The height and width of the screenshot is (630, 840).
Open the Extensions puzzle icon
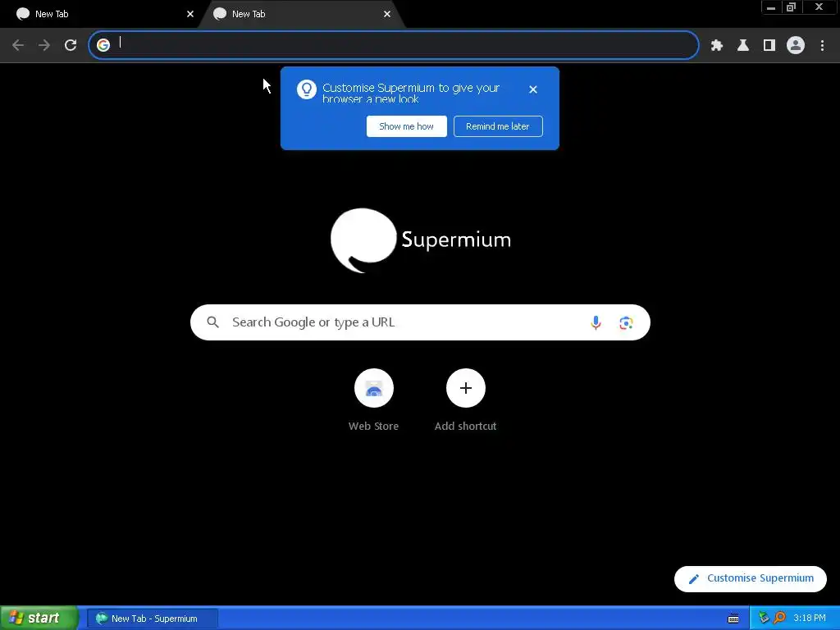coord(717,45)
